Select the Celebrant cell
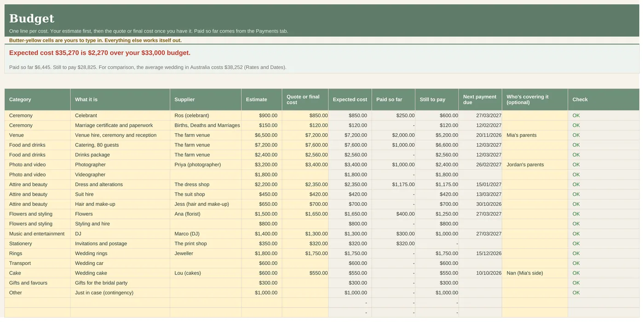 point(120,116)
